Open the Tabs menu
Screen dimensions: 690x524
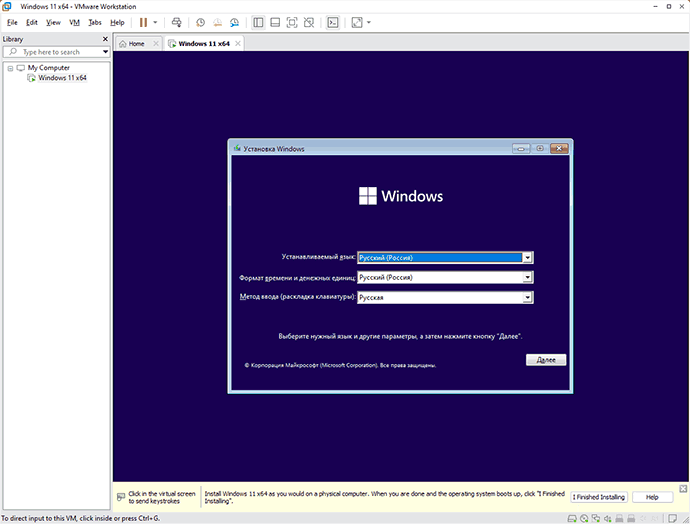(x=95, y=22)
